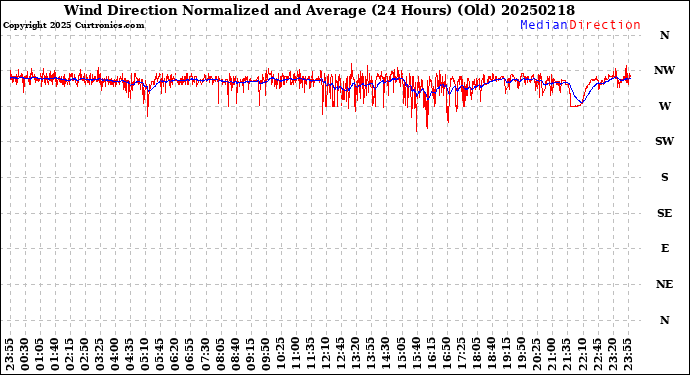Click the top N axis label
690x375 pixels.
664,35
